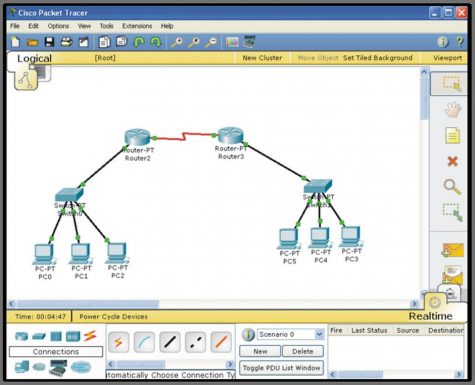Screen dimensions: 475x385
Task: Open the Extensions menu
Action: coord(137,26)
